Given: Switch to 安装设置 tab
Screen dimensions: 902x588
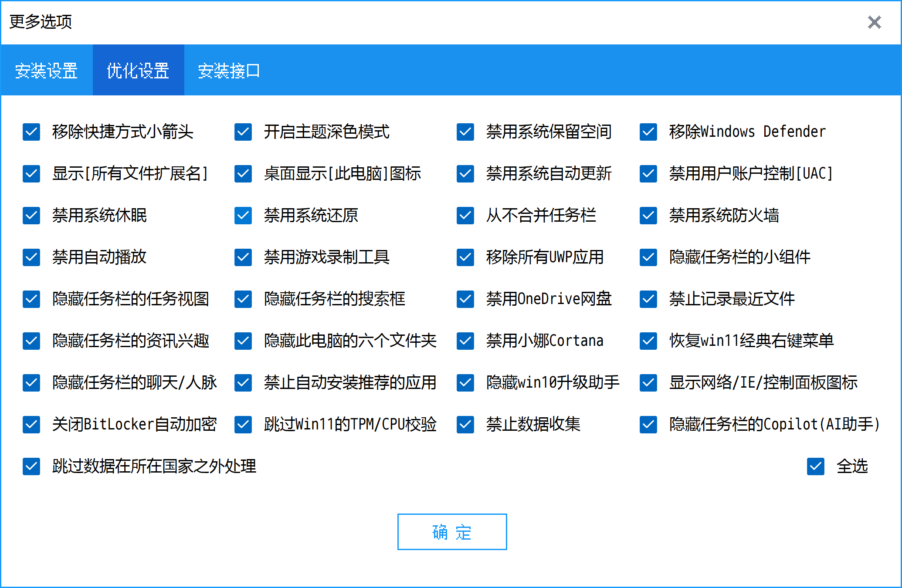Looking at the screenshot, I should click(47, 71).
